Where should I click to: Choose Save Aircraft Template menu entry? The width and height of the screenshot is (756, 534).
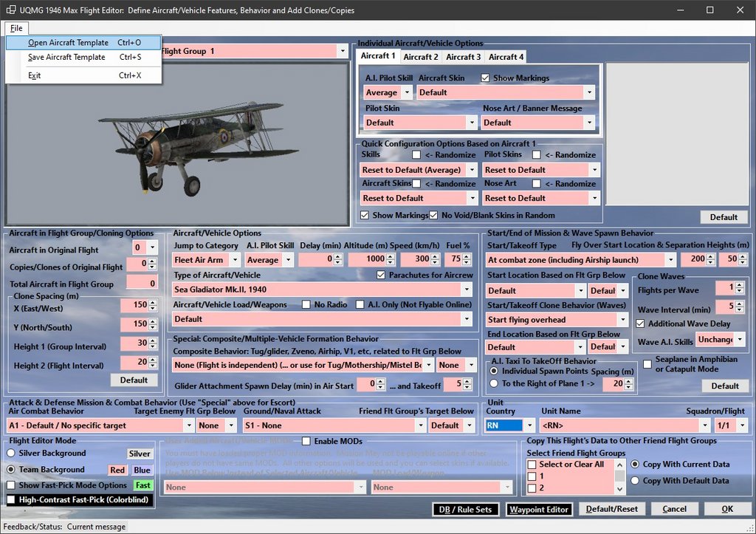83,57
